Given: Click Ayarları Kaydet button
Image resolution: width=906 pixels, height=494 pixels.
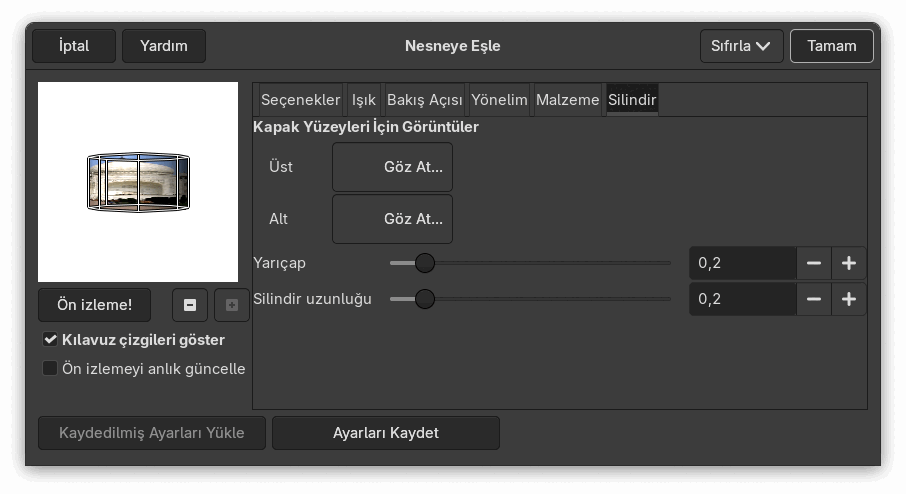Looking at the screenshot, I should point(385,433).
